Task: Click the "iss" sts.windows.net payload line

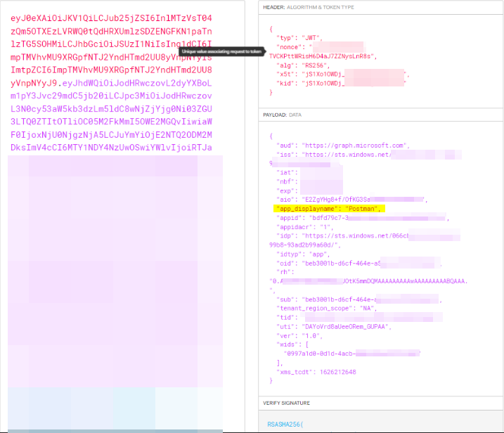Action: pos(368,155)
